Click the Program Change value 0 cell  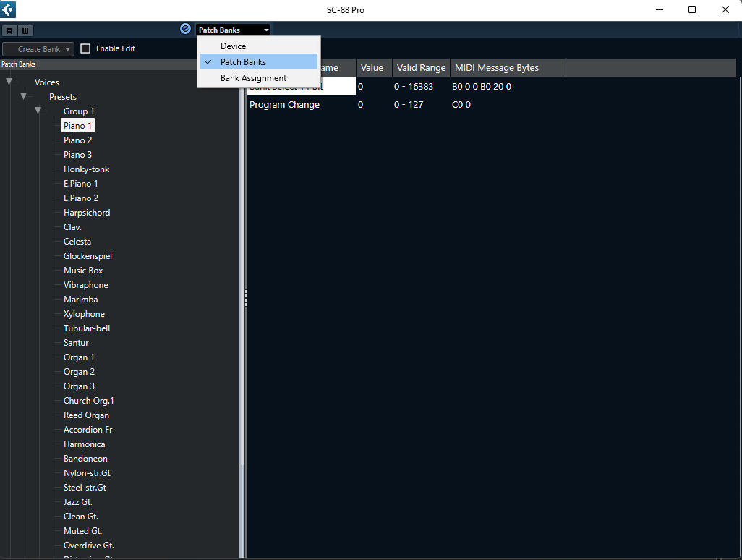click(x=361, y=105)
